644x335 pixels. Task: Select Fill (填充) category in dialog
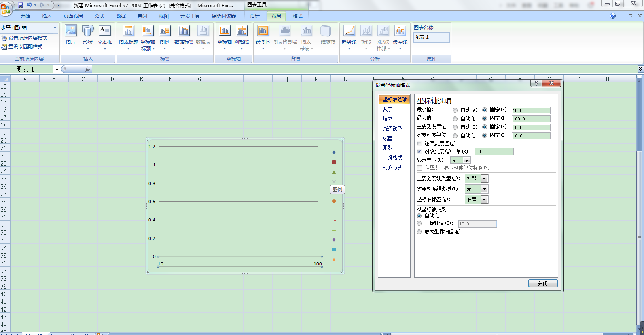point(388,119)
